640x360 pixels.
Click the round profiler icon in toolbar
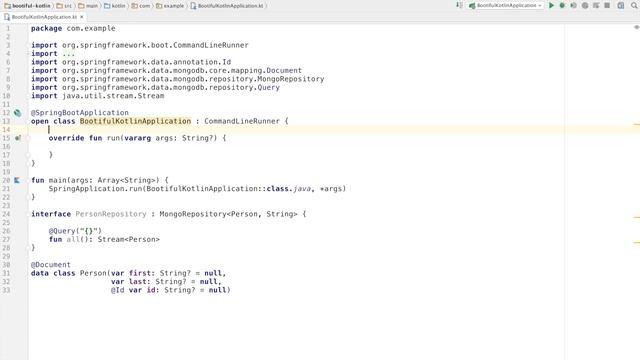[585, 6]
